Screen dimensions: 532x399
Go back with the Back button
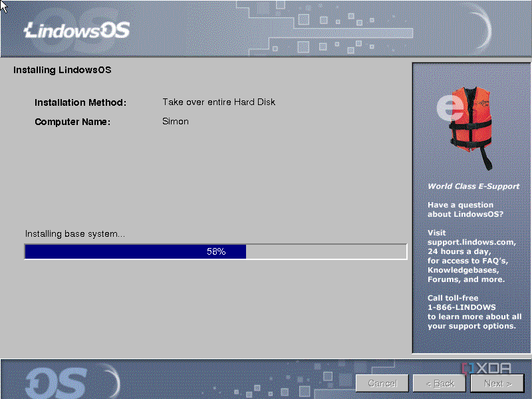(440, 384)
